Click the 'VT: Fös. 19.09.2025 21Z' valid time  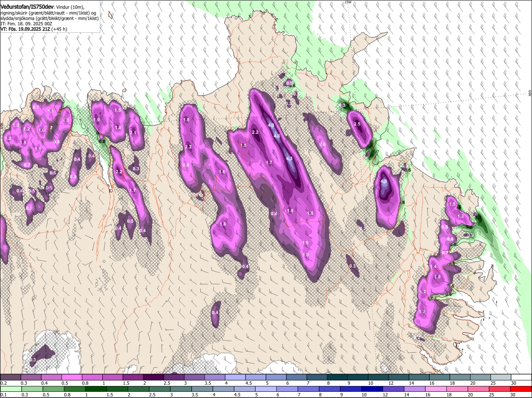click(25, 29)
